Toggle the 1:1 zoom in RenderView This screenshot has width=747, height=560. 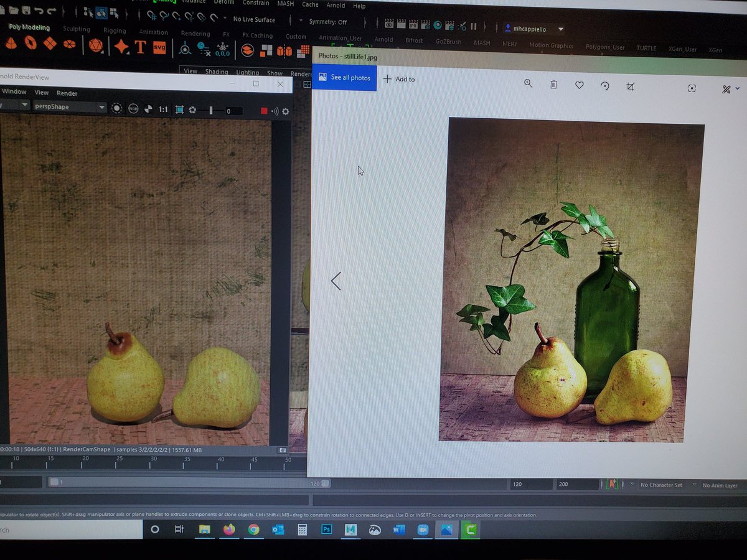tap(163, 110)
